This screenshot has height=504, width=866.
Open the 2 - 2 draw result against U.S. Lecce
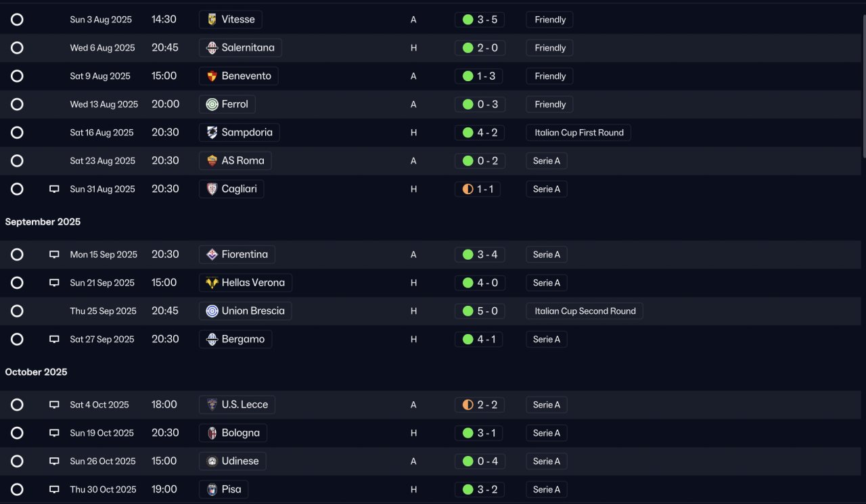[x=480, y=405]
